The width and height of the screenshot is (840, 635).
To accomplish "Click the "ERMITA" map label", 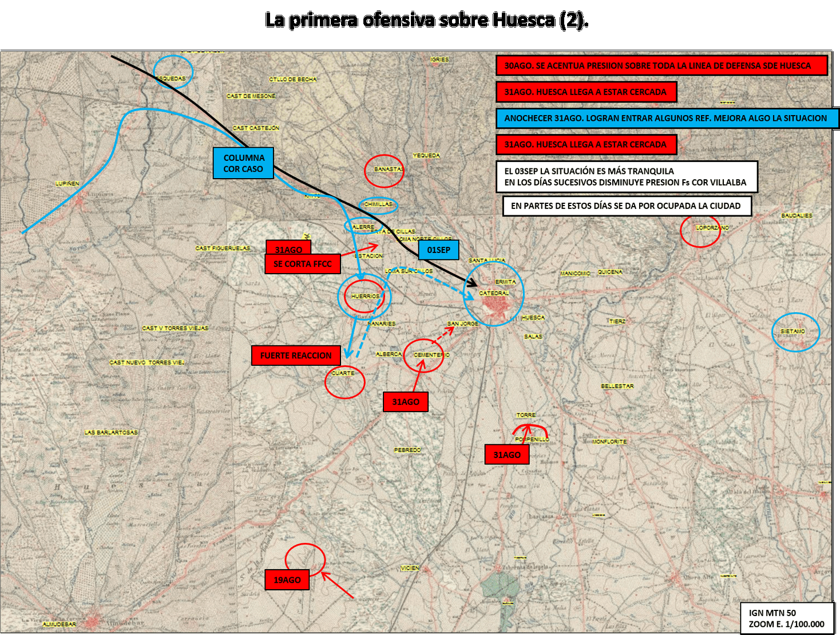I will 506,282.
